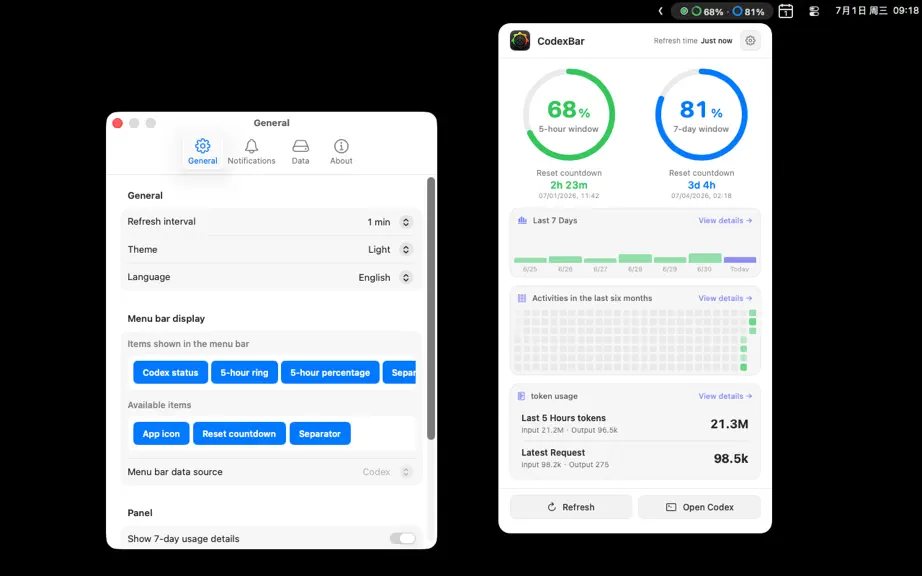Click the App icon available item
The image size is (922, 576).
pos(161,434)
